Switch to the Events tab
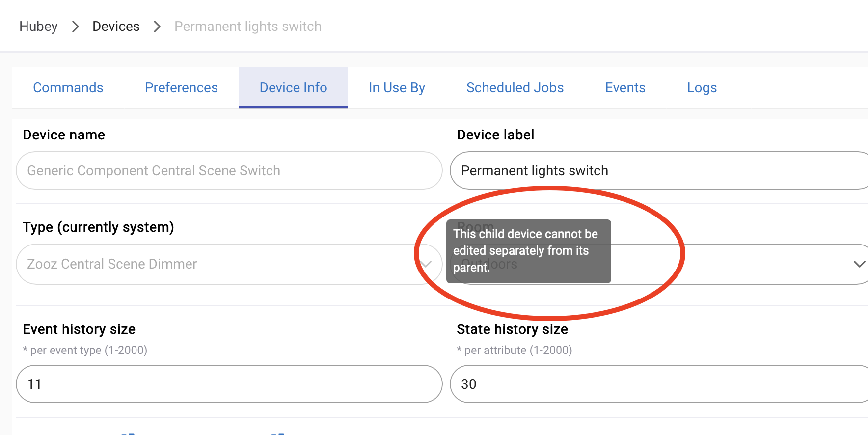The image size is (868, 435). [625, 88]
